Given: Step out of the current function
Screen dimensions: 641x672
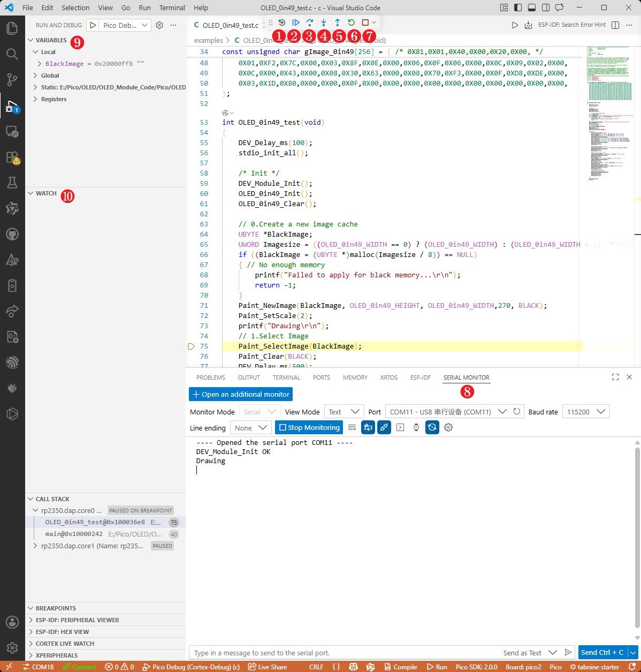Looking at the screenshot, I should click(x=338, y=22).
